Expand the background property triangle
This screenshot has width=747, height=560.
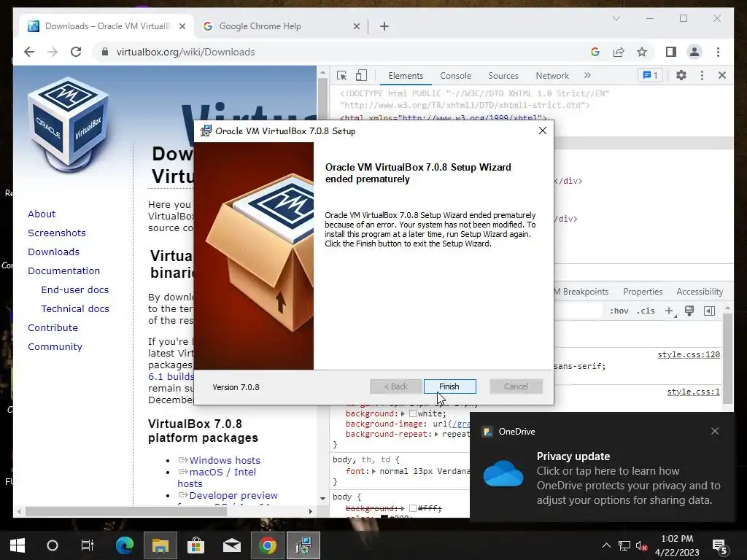coord(403,413)
